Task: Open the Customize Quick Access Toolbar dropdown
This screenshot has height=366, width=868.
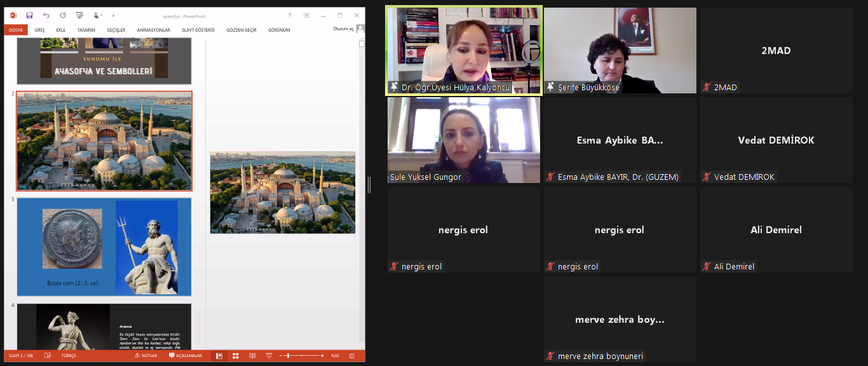Action: pyautogui.click(x=113, y=15)
